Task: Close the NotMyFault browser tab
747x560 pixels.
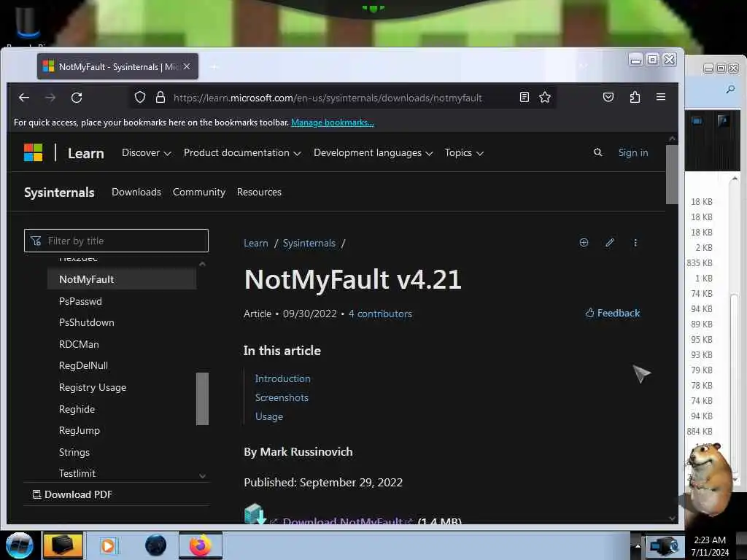Action: [187, 66]
